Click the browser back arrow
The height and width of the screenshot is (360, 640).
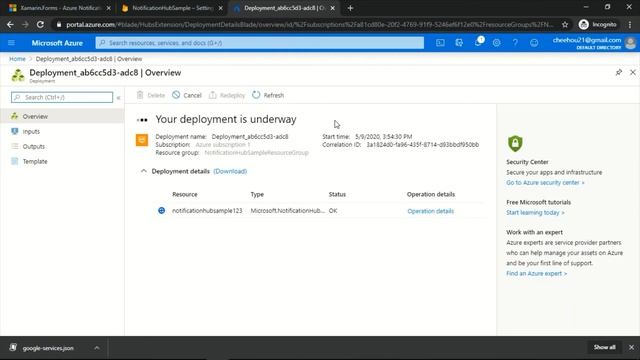[10, 24]
